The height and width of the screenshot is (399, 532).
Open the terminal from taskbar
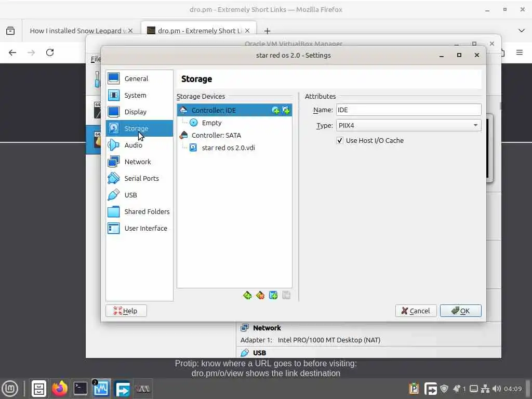[81, 389]
